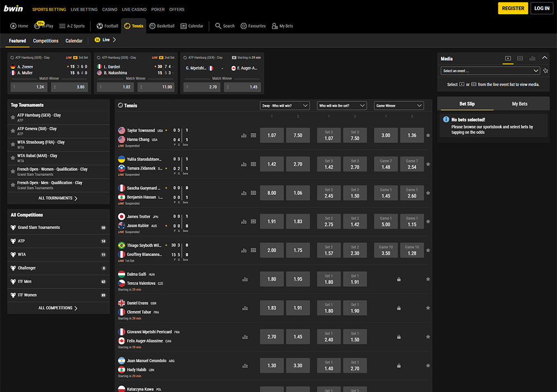Open stats for Evans vs Tabur match
The width and height of the screenshot is (557, 392).
point(245,308)
